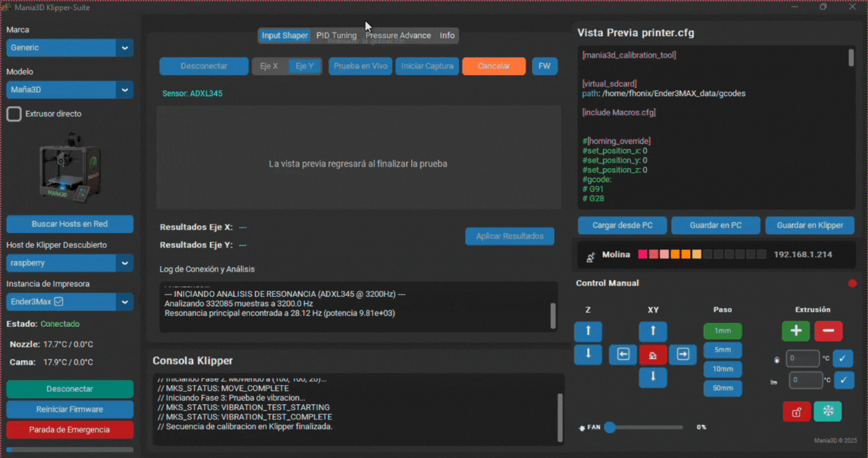Click the Parada de Emergencia button

click(70, 430)
